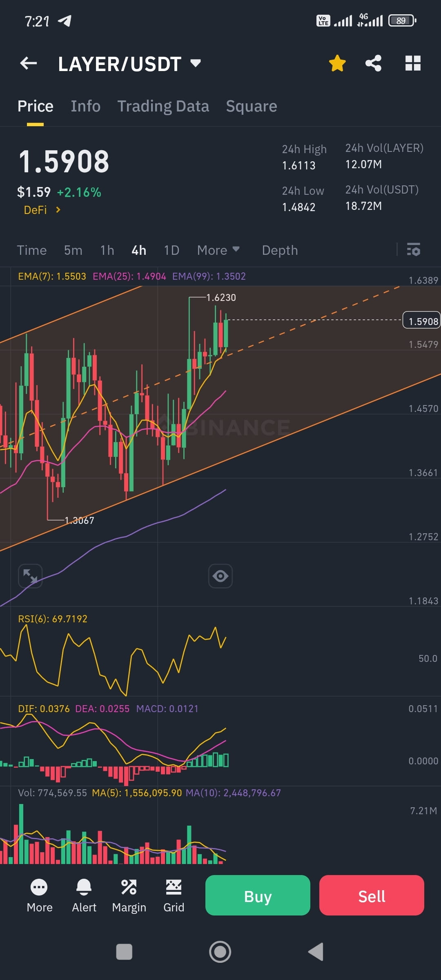Screen dimensions: 441x980
Task: Toggle the yellow favorite star
Action: coord(337,63)
